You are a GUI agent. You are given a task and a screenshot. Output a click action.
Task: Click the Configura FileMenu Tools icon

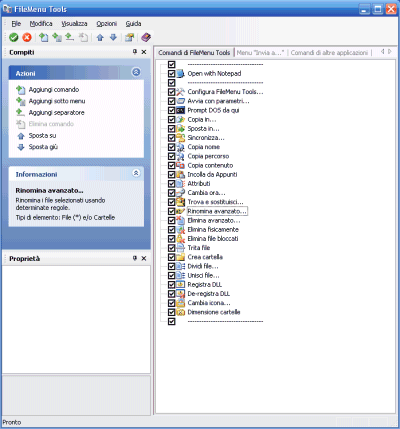click(x=180, y=92)
